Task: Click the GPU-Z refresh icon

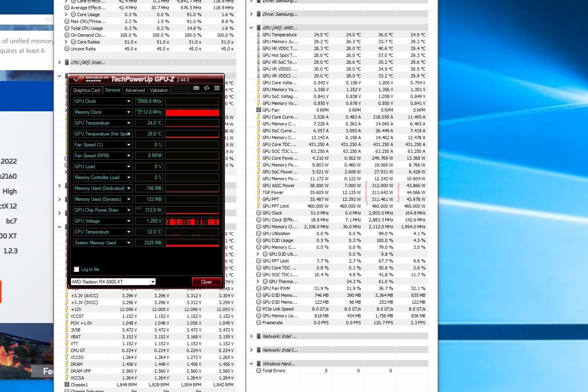Action: (x=206, y=88)
